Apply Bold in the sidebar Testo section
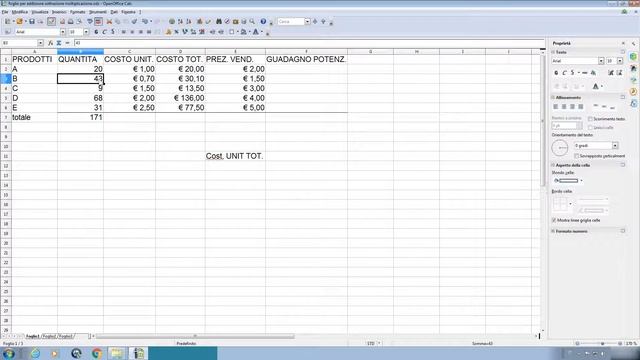The width and height of the screenshot is (640, 360). (556, 73)
